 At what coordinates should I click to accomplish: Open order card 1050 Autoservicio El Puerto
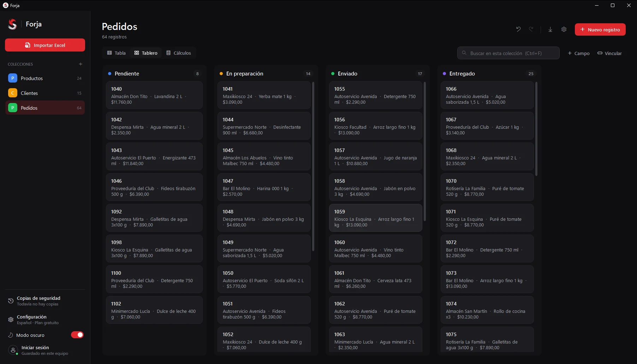(264, 279)
